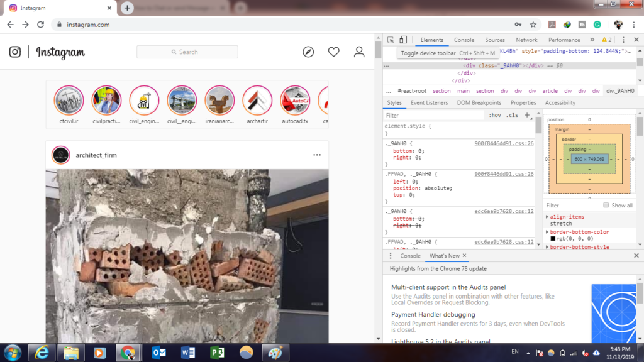This screenshot has width=644, height=362.
Task: Open the Instagram profile icon
Action: point(359,52)
